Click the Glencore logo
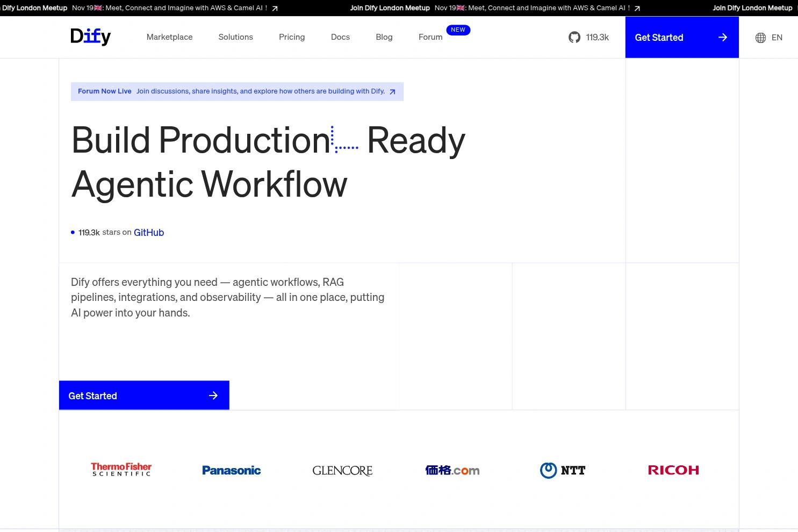 [x=342, y=470]
